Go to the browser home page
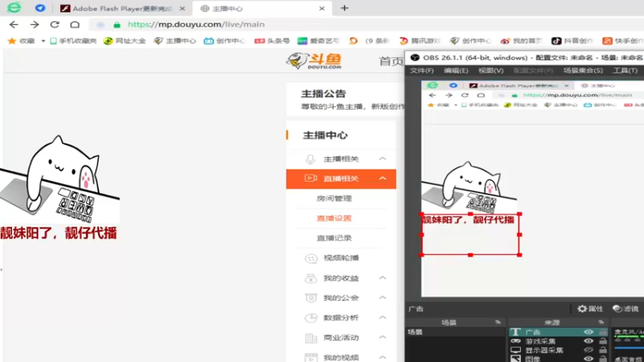 click(x=75, y=25)
